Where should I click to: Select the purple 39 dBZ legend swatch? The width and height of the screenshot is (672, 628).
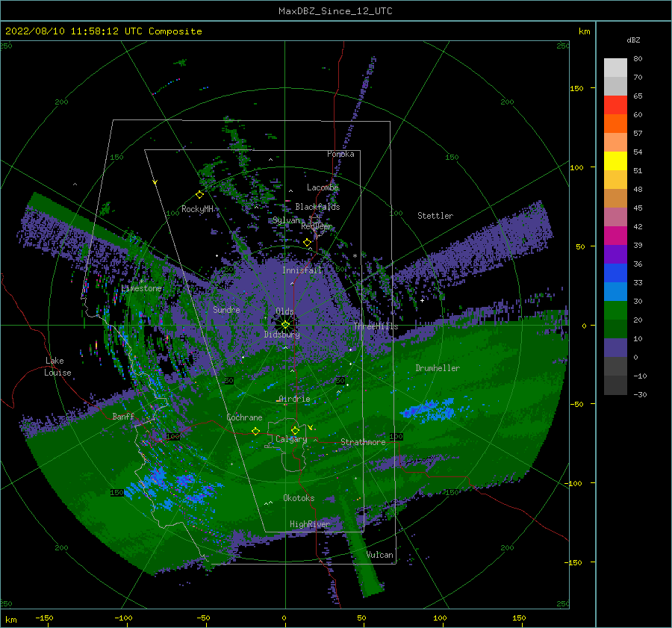615,254
